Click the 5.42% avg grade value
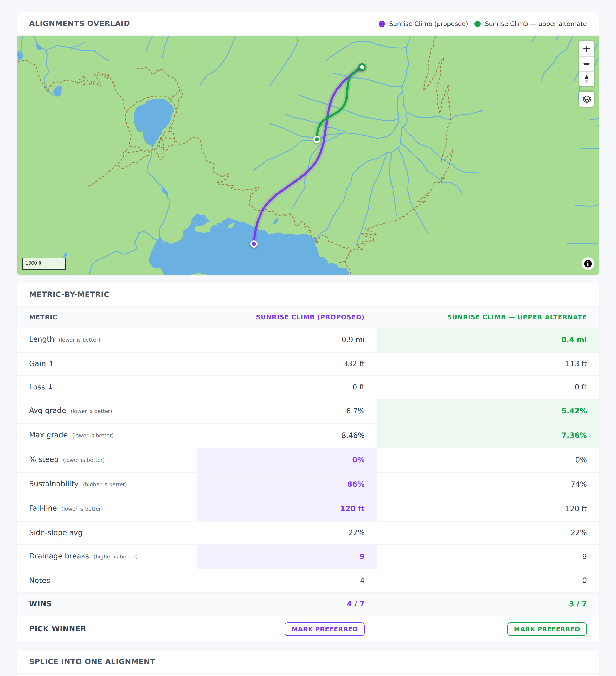 [x=574, y=411]
